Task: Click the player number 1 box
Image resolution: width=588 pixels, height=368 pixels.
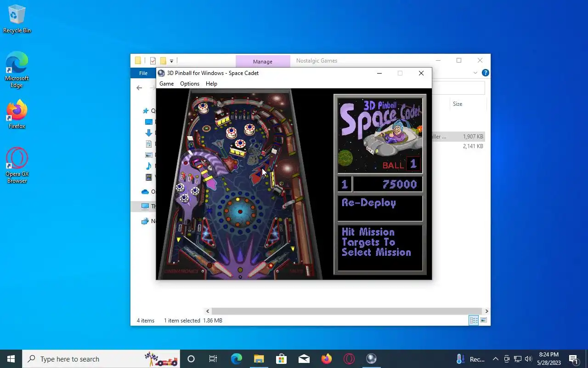Action: 345,184
